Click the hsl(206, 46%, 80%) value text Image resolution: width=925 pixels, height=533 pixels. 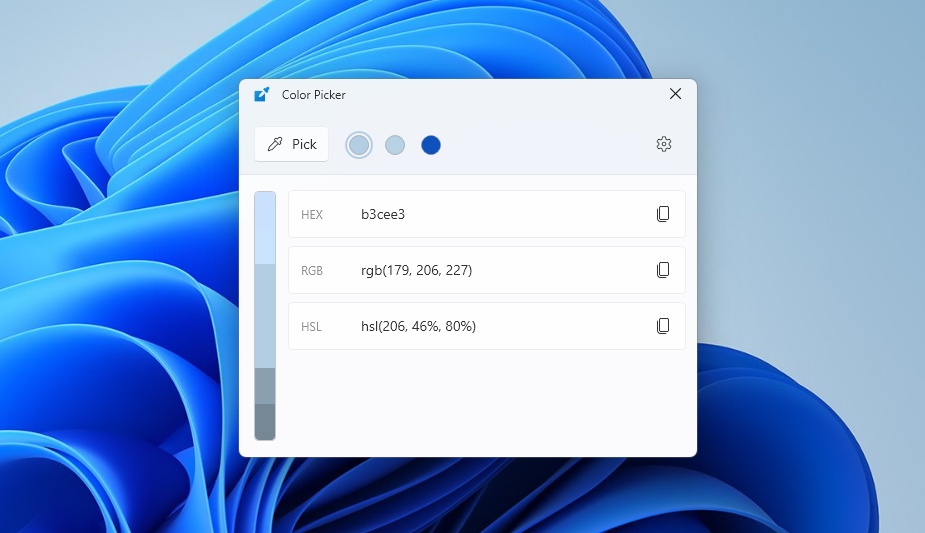pos(418,326)
